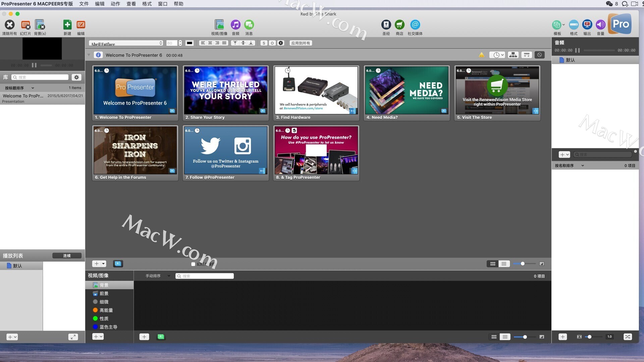
Task: Open the Volume (音量) control
Action: click(x=600, y=25)
